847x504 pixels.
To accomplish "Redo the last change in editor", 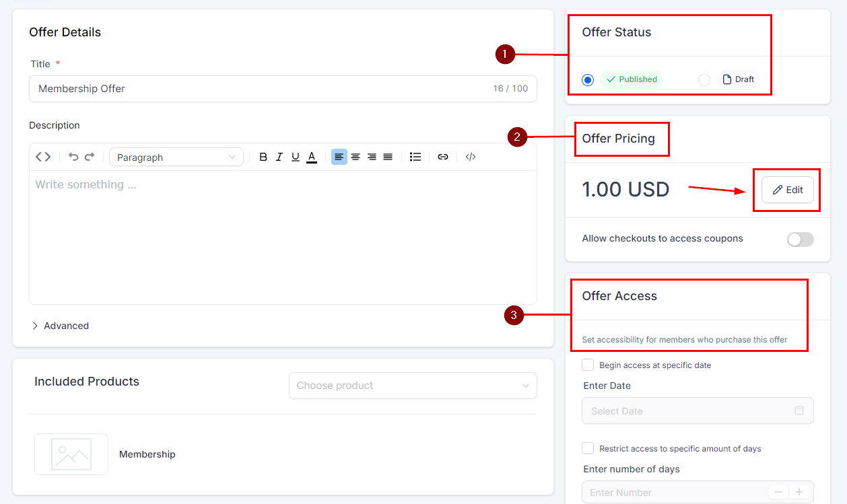I will (x=90, y=157).
